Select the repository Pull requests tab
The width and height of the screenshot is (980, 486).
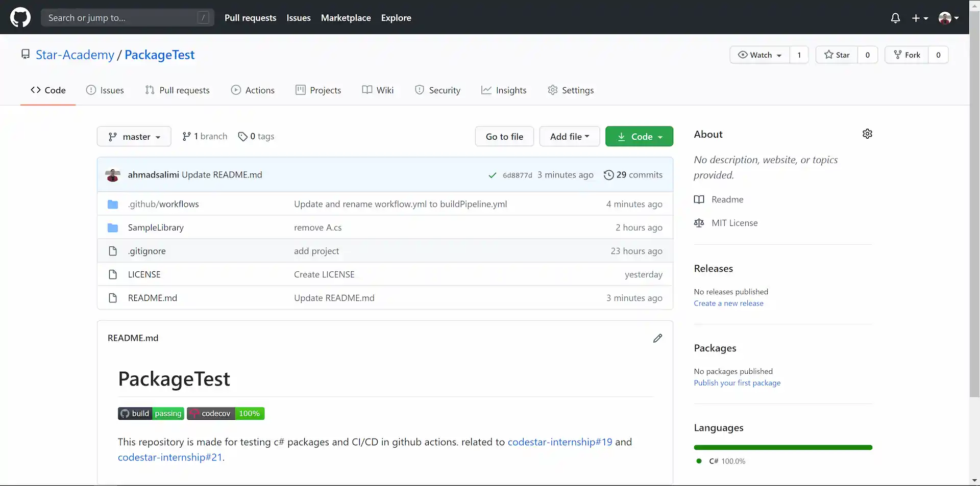coord(177,90)
